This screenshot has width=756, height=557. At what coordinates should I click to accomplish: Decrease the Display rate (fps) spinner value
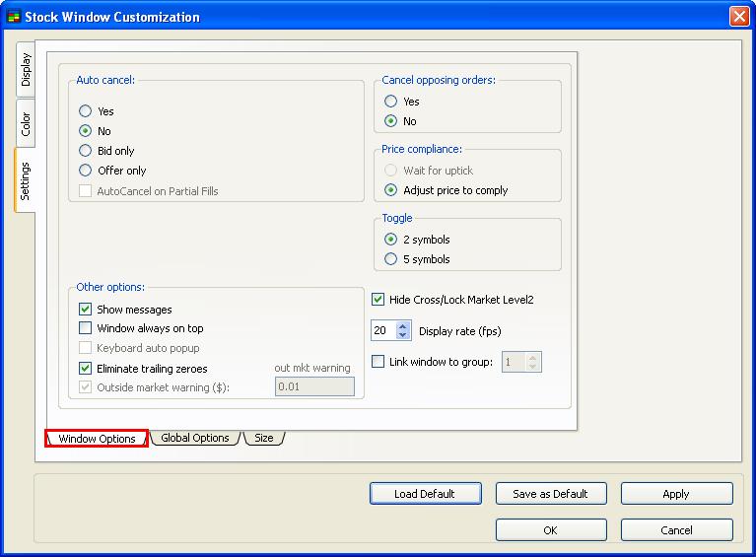click(402, 336)
